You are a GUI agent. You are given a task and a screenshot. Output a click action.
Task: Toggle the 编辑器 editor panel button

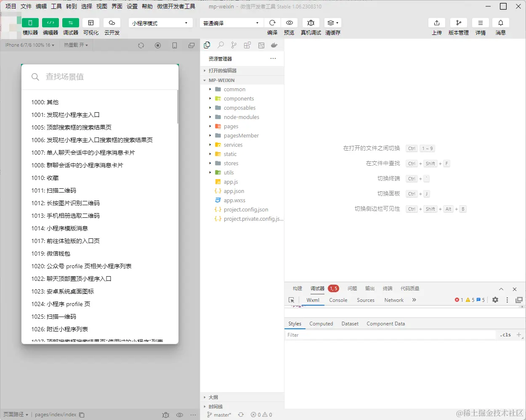(x=50, y=23)
